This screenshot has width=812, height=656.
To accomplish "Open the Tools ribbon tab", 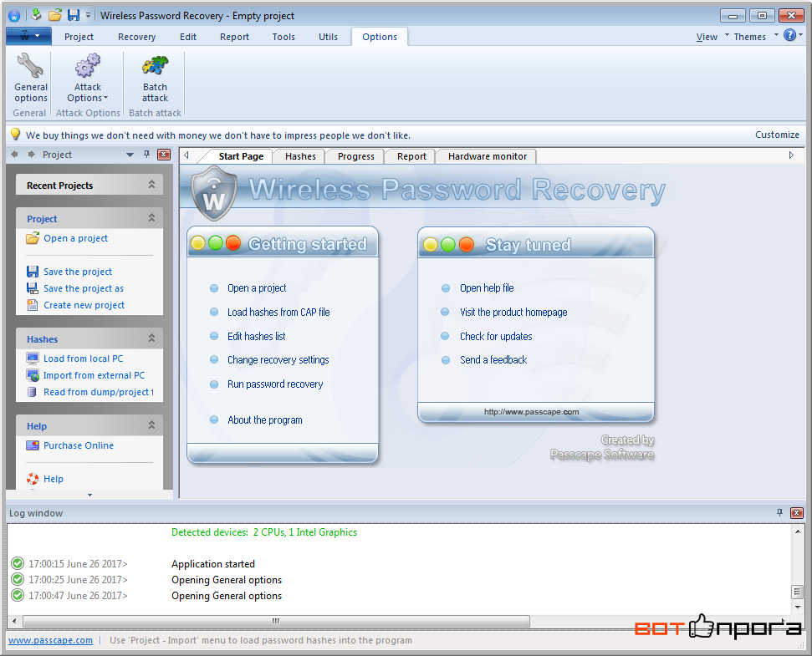I will (283, 37).
